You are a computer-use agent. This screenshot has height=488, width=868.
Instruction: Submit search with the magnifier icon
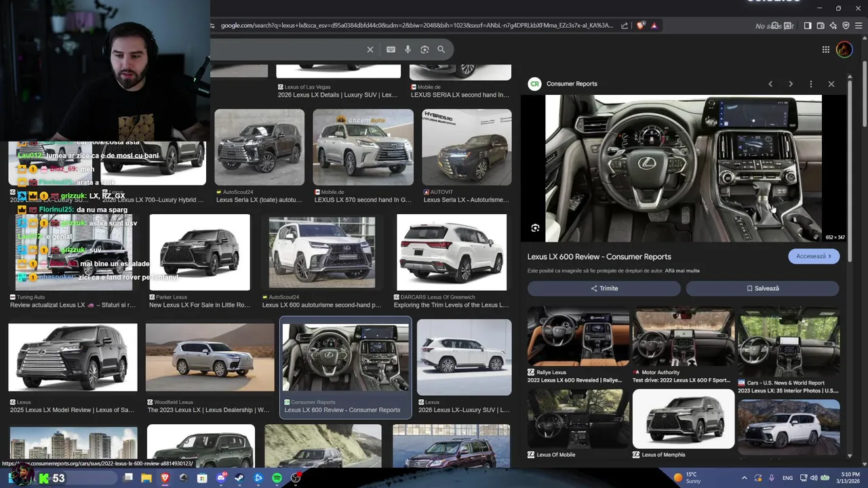pyautogui.click(x=441, y=49)
